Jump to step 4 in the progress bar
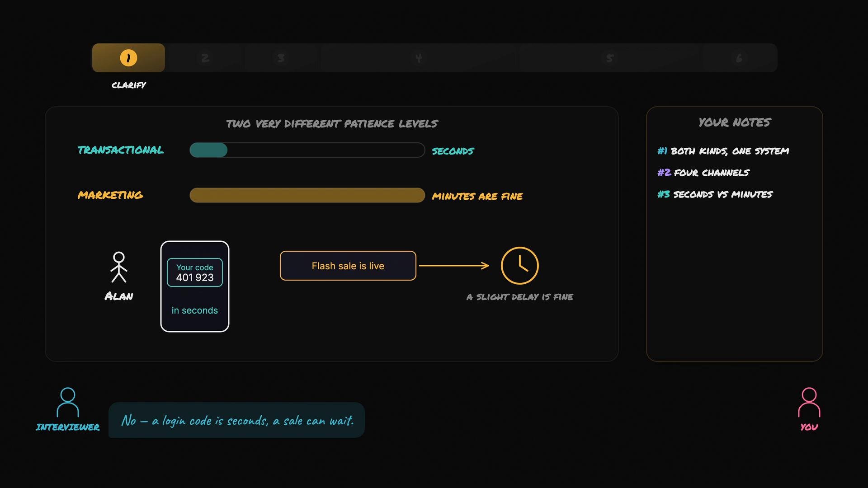The width and height of the screenshot is (868, 488). point(419,58)
